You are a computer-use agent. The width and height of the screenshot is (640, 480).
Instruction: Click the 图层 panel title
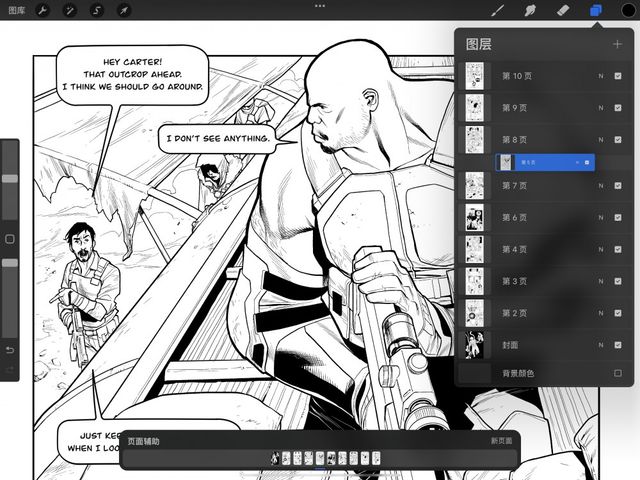point(478,44)
